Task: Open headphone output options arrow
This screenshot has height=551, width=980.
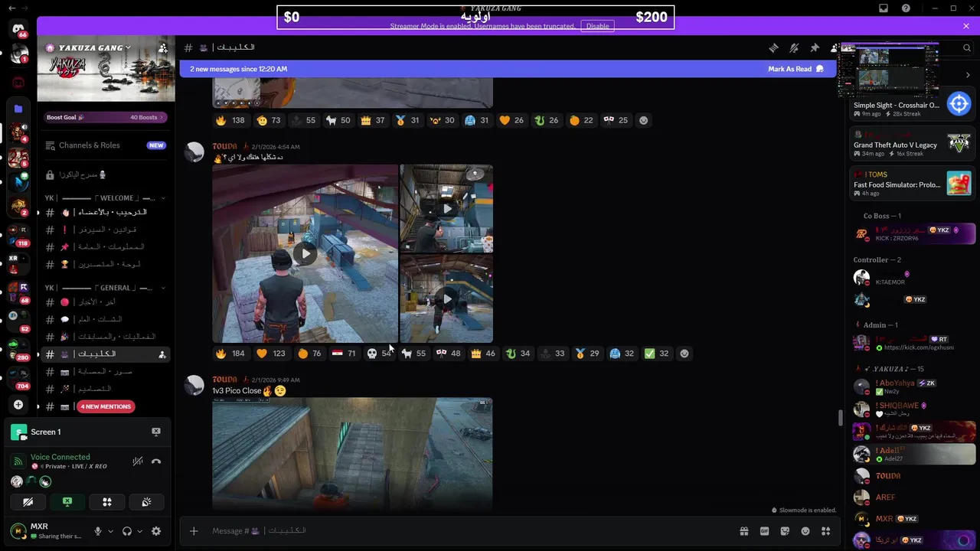Action: (140, 531)
